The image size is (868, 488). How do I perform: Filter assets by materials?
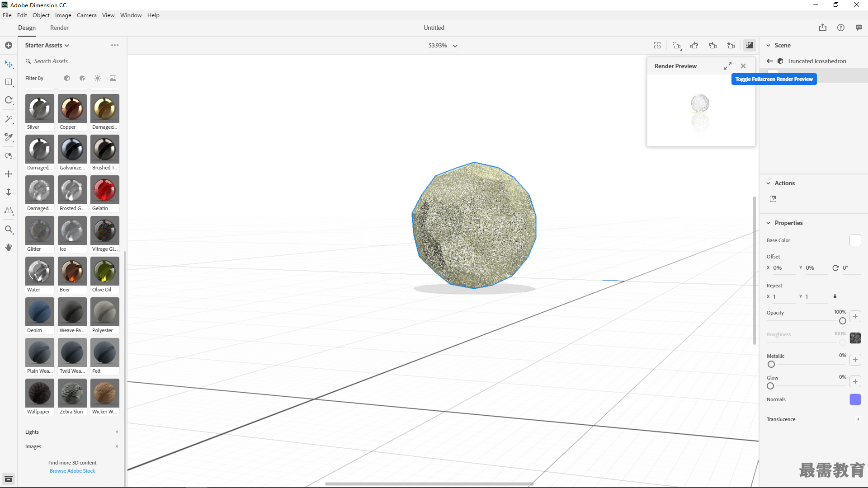tap(82, 78)
